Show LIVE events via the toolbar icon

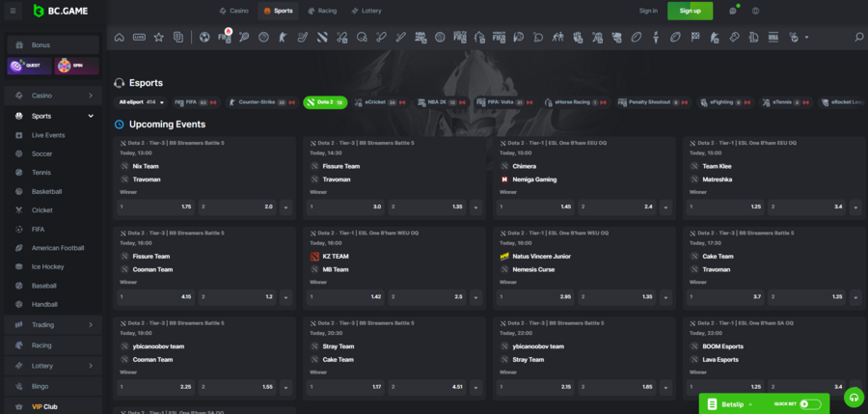[x=139, y=37]
